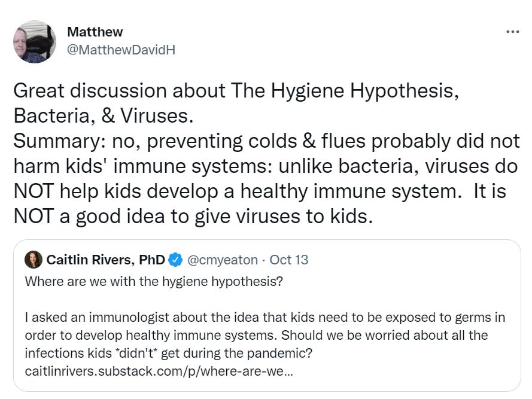This screenshot has width=532, height=399.
Task: Click the blue verified badge
Action: [x=175, y=260]
